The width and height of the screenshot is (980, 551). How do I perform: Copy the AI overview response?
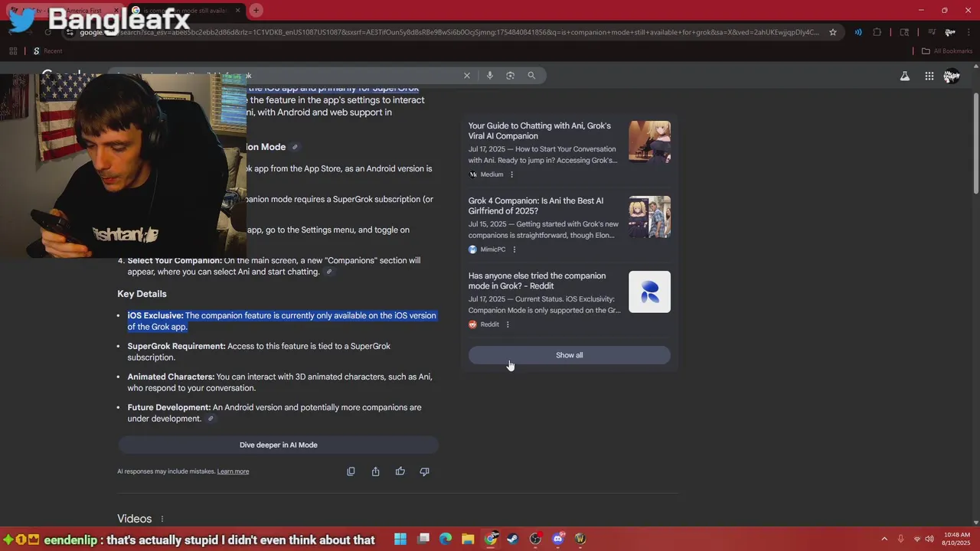[351, 471]
